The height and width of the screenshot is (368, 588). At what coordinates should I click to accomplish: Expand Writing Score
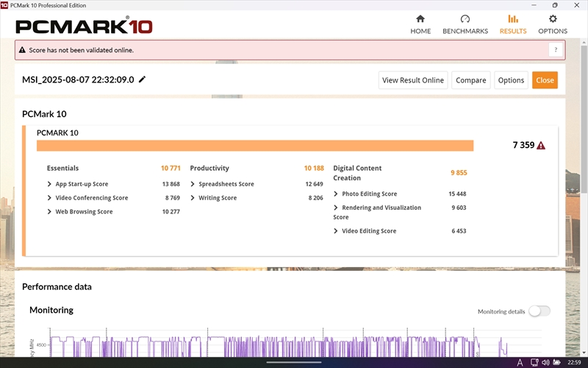pos(193,198)
